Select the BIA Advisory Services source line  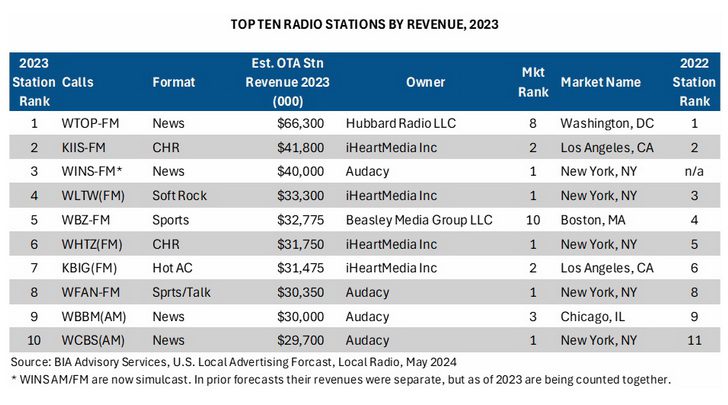tap(234, 362)
